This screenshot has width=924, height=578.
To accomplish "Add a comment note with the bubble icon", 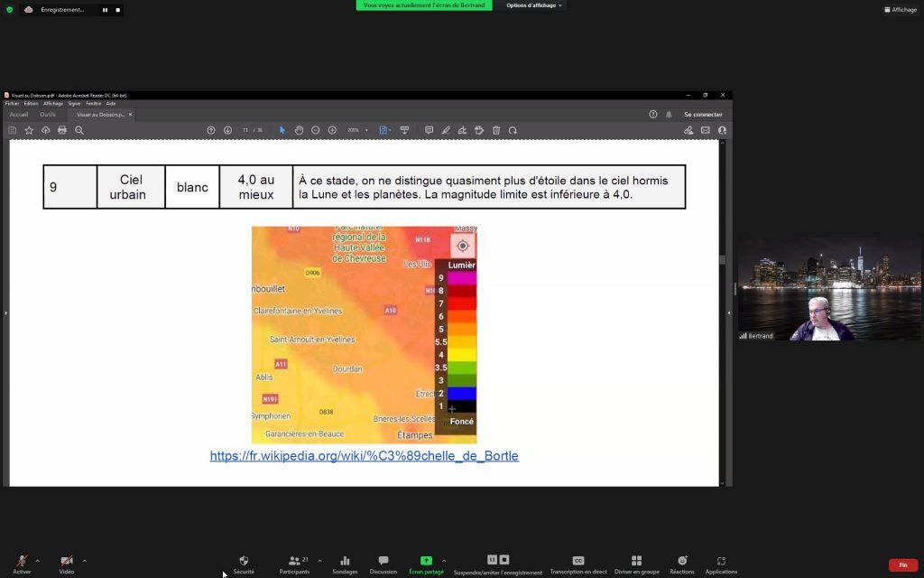I will [429, 130].
